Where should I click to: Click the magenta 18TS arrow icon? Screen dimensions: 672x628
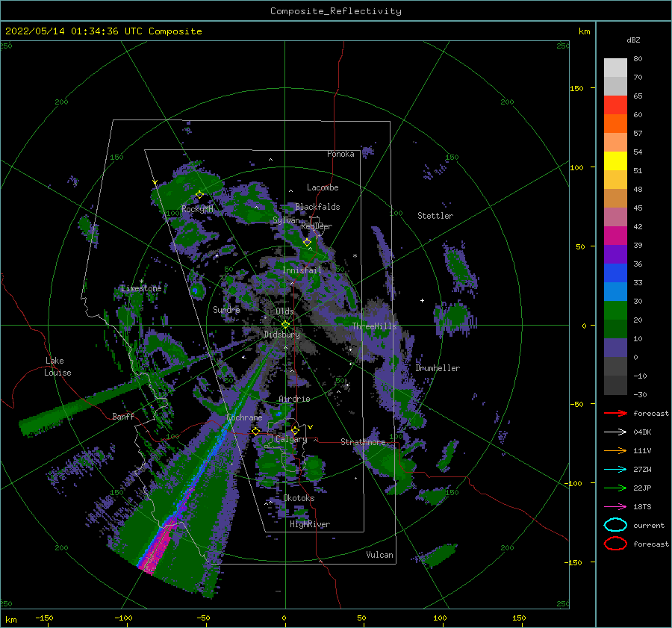click(x=615, y=507)
